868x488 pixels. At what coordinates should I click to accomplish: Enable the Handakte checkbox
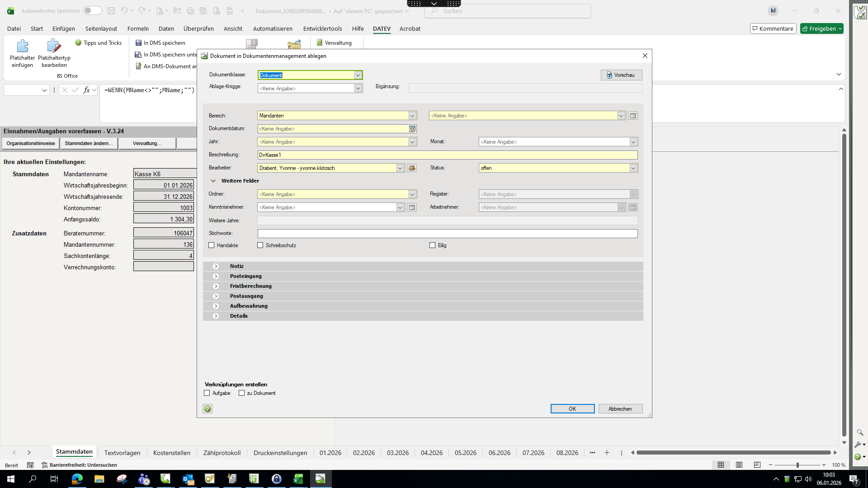212,245
